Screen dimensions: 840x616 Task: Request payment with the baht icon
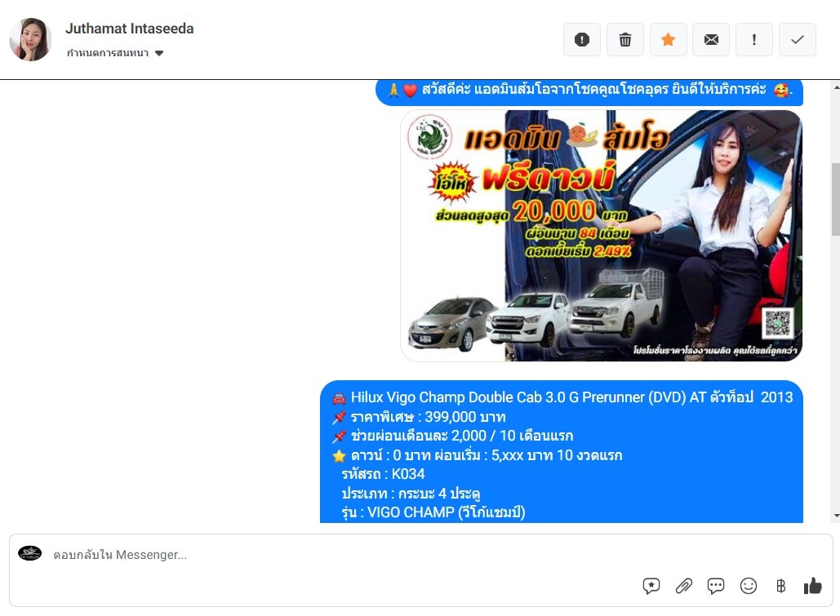click(x=780, y=586)
